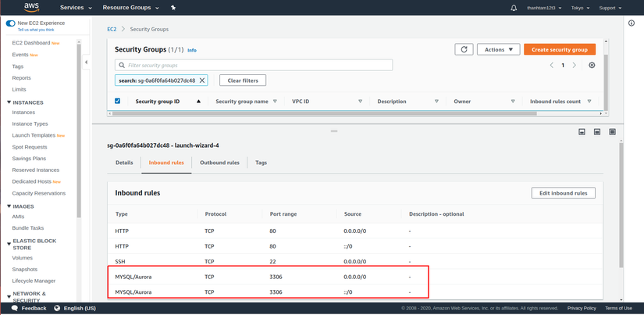644x315 pixels.
Task: Switch to the Outbound rules tab
Action: point(219,163)
